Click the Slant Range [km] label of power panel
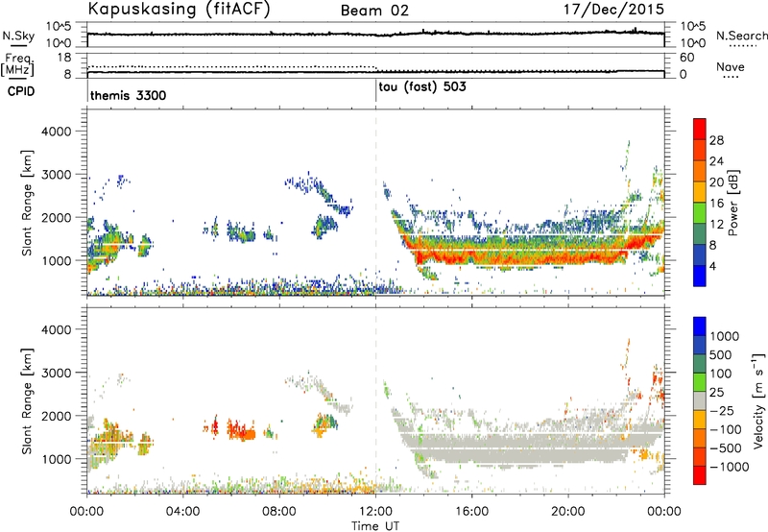Image resolution: width=768 pixels, height=532 pixels. click(27, 203)
